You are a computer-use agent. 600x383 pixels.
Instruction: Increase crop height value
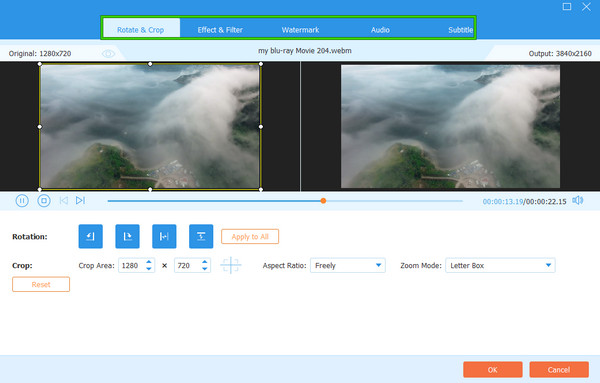[205, 262]
